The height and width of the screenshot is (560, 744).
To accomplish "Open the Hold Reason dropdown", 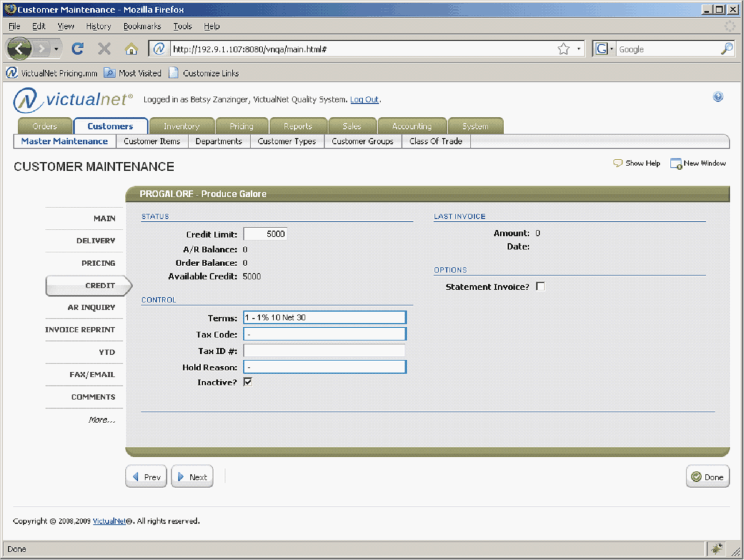I will tap(325, 367).
